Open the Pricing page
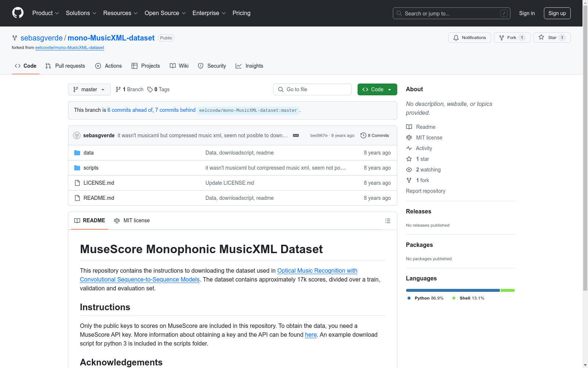 [241, 13]
